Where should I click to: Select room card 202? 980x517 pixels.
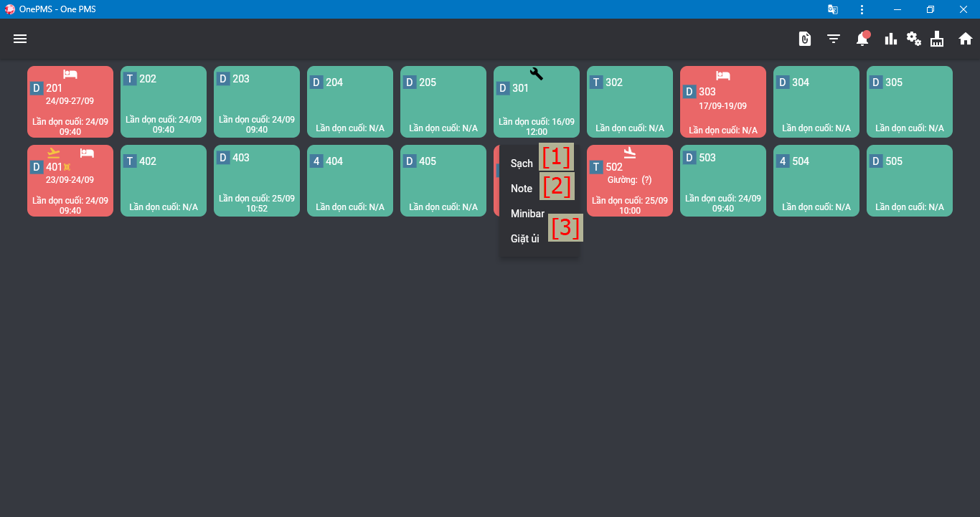tap(164, 102)
